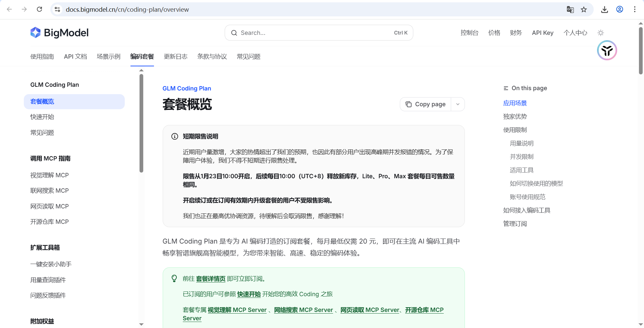This screenshot has width=644, height=328.
Task: Click the address bar URL
Action: click(x=127, y=9)
